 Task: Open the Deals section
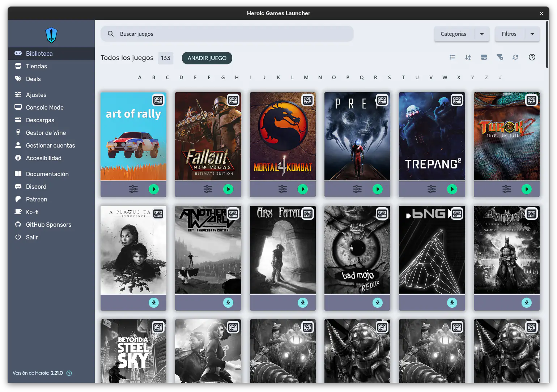point(33,79)
